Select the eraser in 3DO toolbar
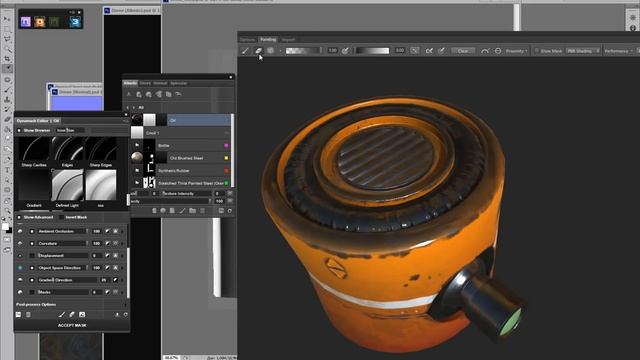 point(258,51)
